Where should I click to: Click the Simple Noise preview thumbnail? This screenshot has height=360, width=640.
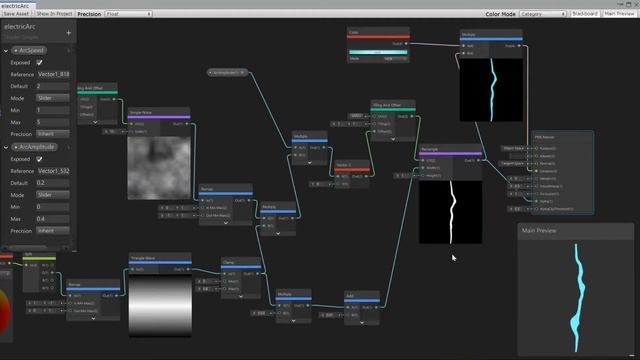click(x=159, y=168)
